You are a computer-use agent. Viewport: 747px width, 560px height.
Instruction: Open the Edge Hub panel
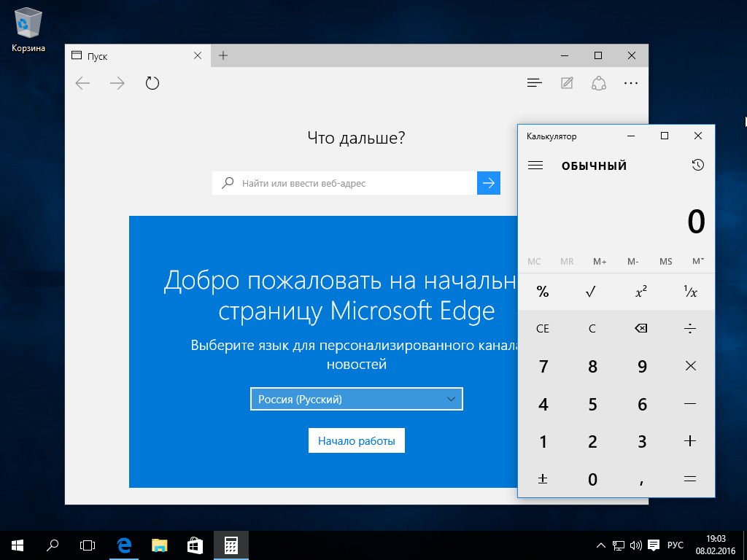point(535,83)
